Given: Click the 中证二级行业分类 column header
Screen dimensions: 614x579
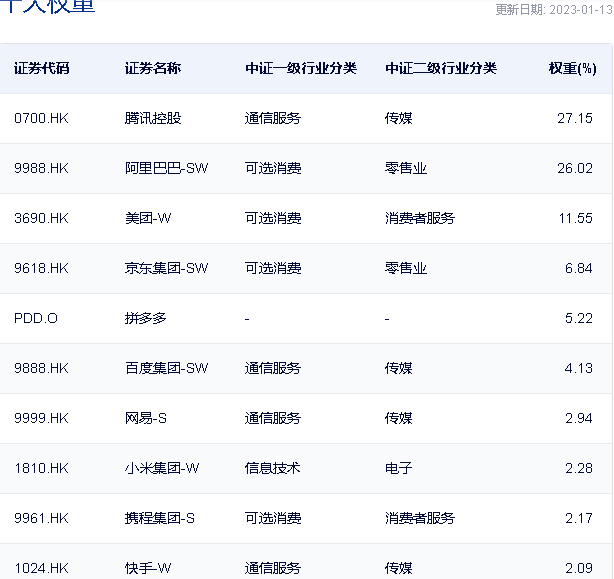Looking at the screenshot, I should tap(441, 69).
